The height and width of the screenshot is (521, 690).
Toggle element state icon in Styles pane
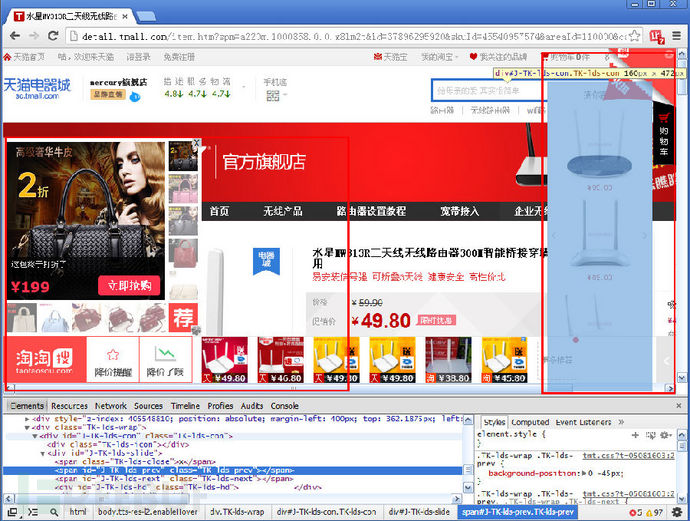tap(650, 435)
